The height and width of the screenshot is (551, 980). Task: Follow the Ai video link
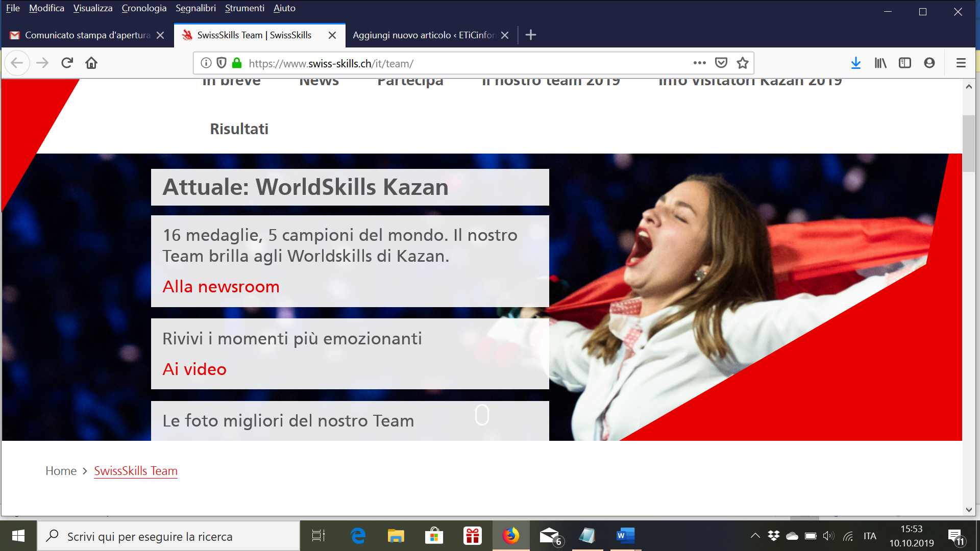point(194,369)
